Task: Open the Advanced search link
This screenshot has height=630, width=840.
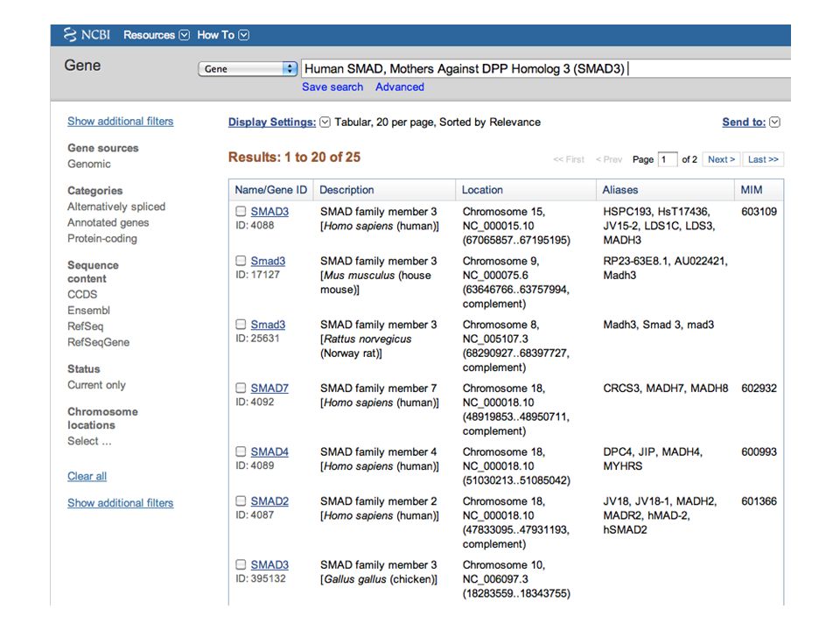Action: coord(400,87)
